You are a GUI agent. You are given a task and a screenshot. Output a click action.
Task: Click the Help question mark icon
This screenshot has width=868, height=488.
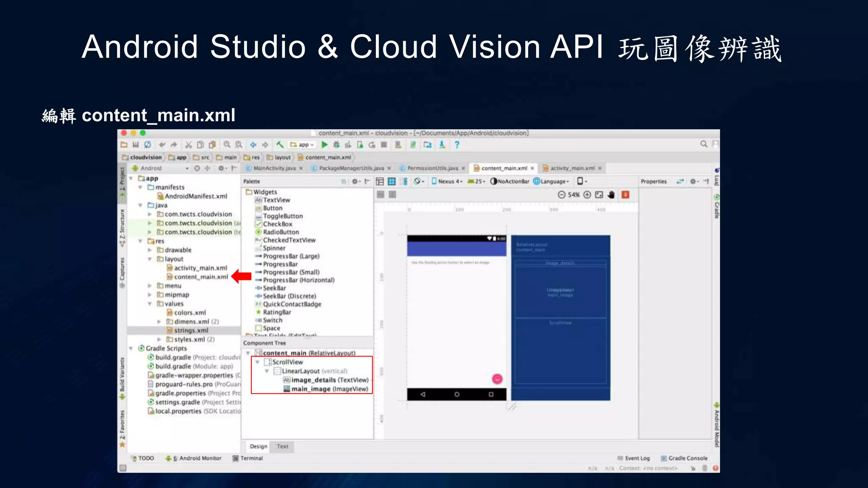[457, 145]
